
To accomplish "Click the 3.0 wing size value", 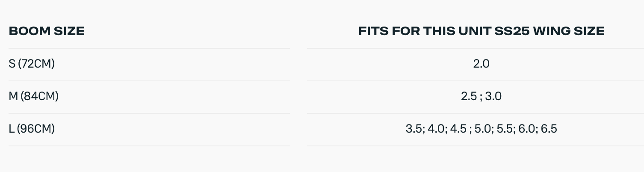I will click(x=493, y=97).
